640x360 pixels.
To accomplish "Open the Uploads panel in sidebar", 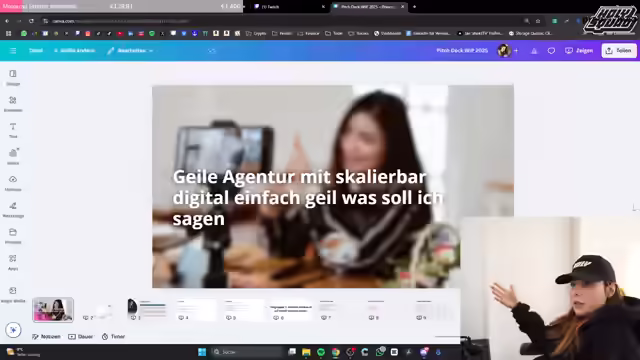I will point(13,183).
